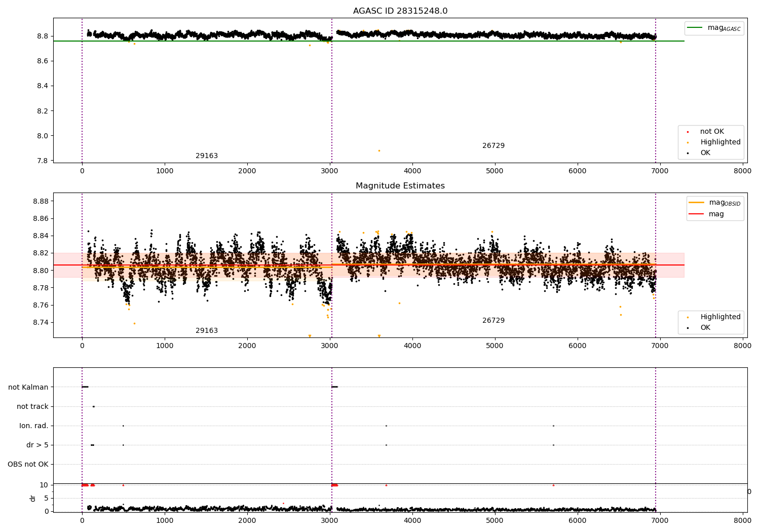Click y-axis tick 8.86 in middle plot
760x532 pixels.
pyautogui.click(x=41, y=219)
